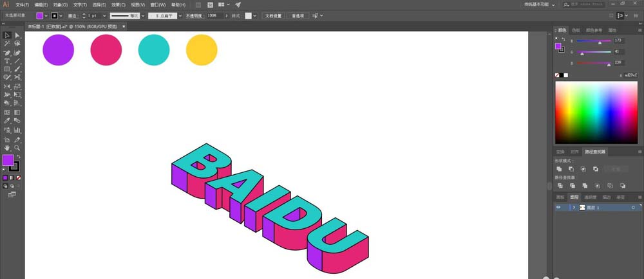
Task: Select the Mesh tool
Action: (x=7, y=113)
